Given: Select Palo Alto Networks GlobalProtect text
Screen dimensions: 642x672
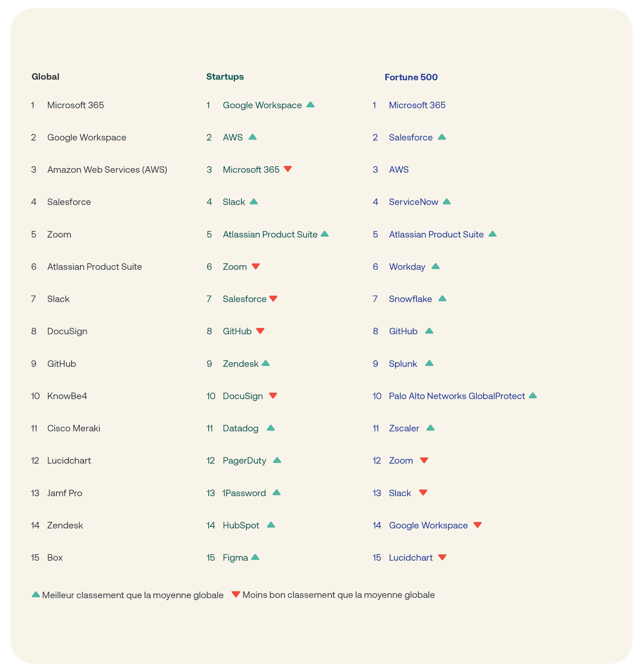Looking at the screenshot, I should click(457, 396).
